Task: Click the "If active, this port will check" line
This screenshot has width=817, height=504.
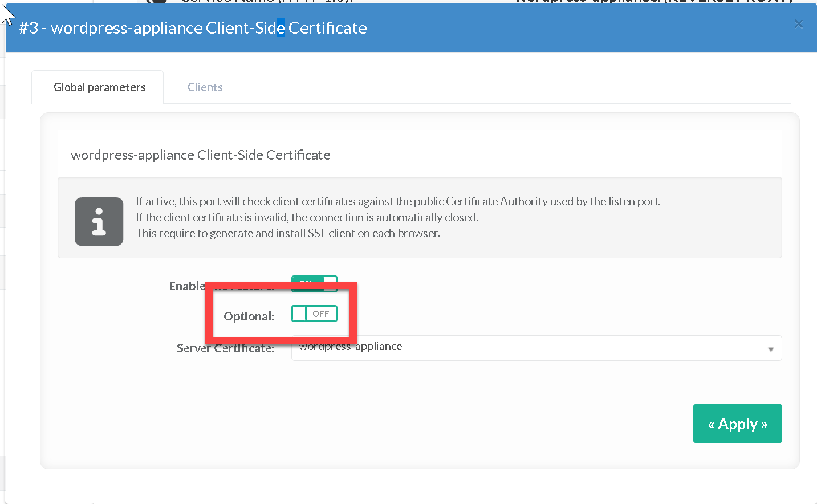Action: [398, 201]
